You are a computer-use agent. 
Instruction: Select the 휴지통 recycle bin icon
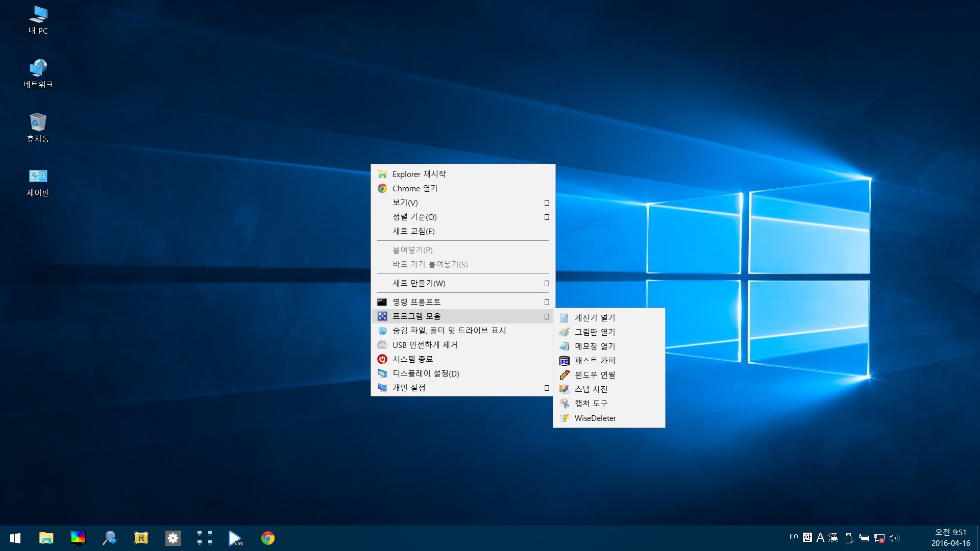pos(38,128)
